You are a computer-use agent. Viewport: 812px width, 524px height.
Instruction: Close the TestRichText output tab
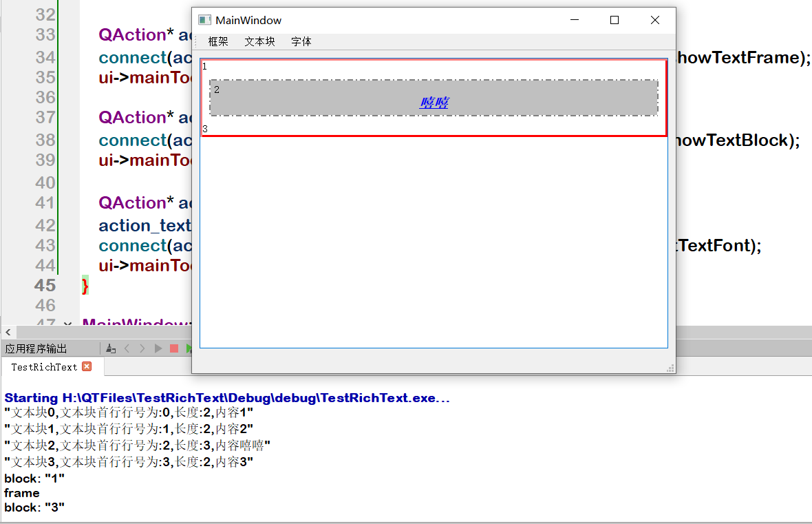click(87, 366)
